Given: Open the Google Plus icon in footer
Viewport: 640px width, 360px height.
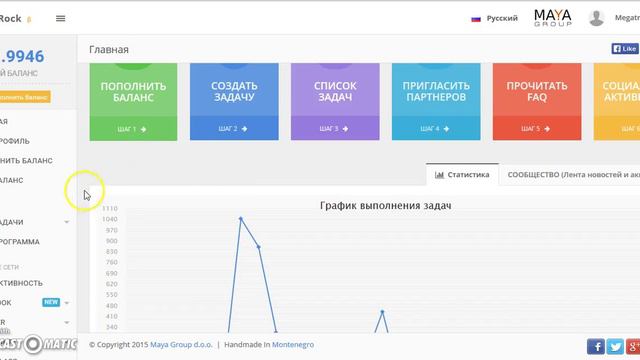Looking at the screenshot, I should (633, 347).
